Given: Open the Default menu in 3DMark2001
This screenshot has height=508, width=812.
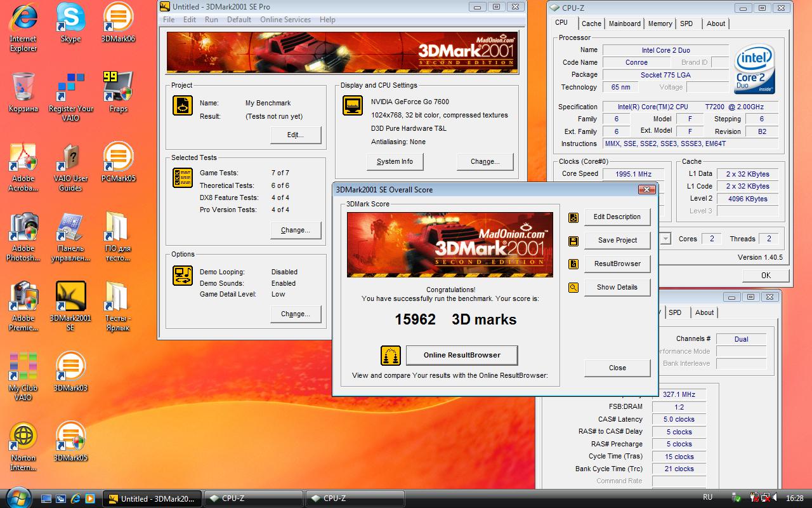Looking at the screenshot, I should point(239,20).
